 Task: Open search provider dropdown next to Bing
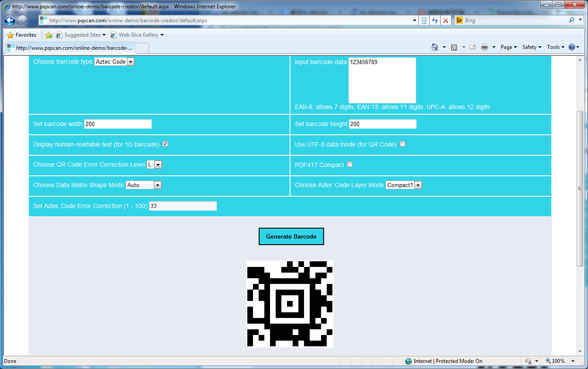tap(580, 20)
